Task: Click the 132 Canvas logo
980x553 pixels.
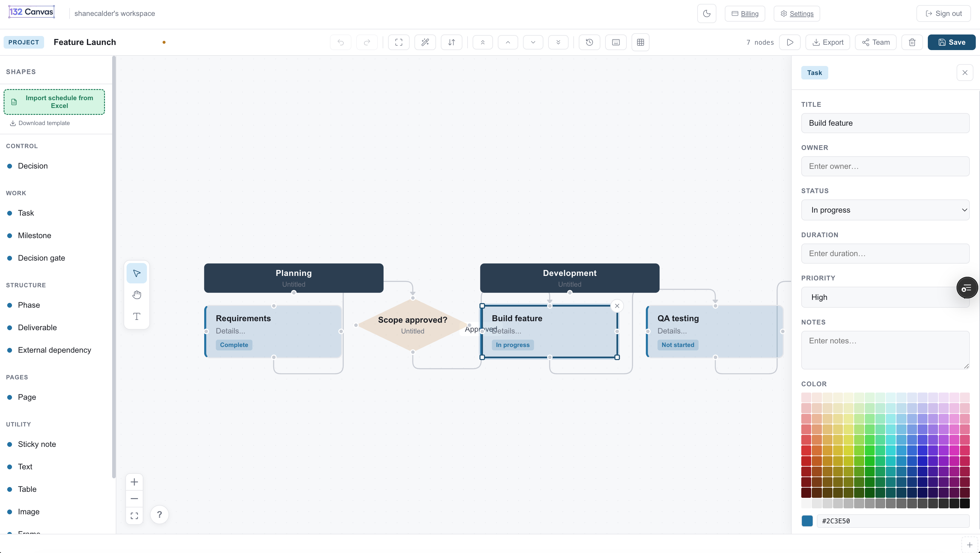Action: [31, 12]
